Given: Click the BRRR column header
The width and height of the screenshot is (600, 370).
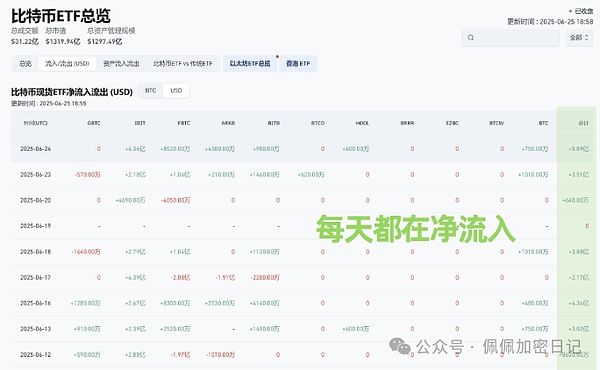Looking at the screenshot, I should (x=407, y=123).
